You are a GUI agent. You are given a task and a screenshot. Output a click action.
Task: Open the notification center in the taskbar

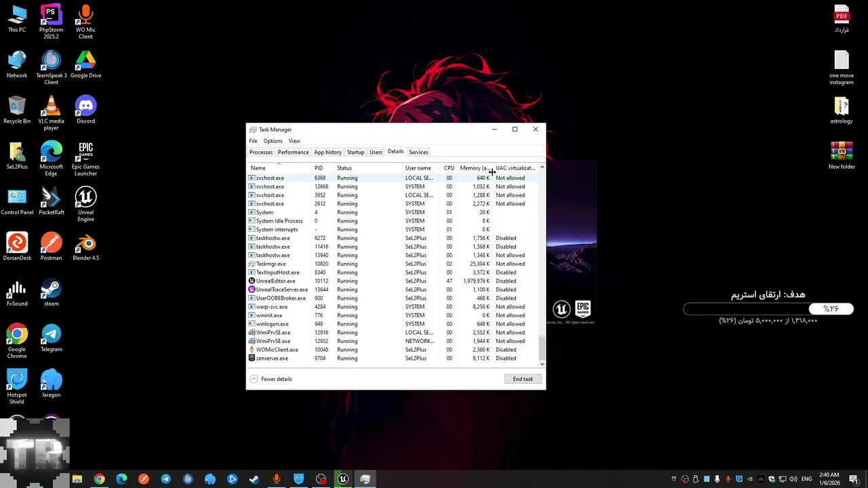(854, 479)
